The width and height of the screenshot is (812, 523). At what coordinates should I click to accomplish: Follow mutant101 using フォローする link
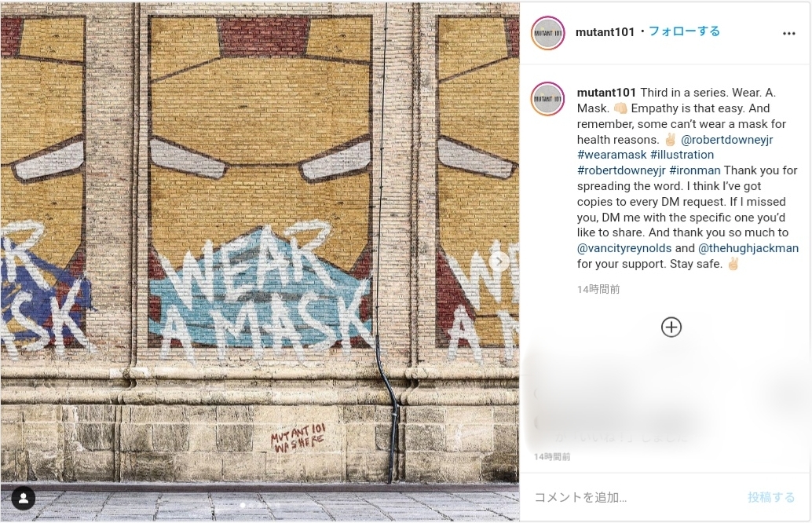(x=684, y=31)
